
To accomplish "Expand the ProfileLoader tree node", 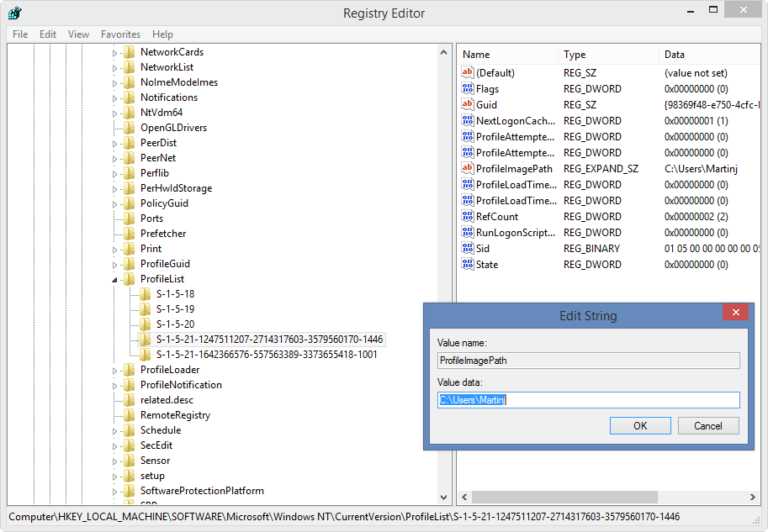I will pyautogui.click(x=115, y=370).
